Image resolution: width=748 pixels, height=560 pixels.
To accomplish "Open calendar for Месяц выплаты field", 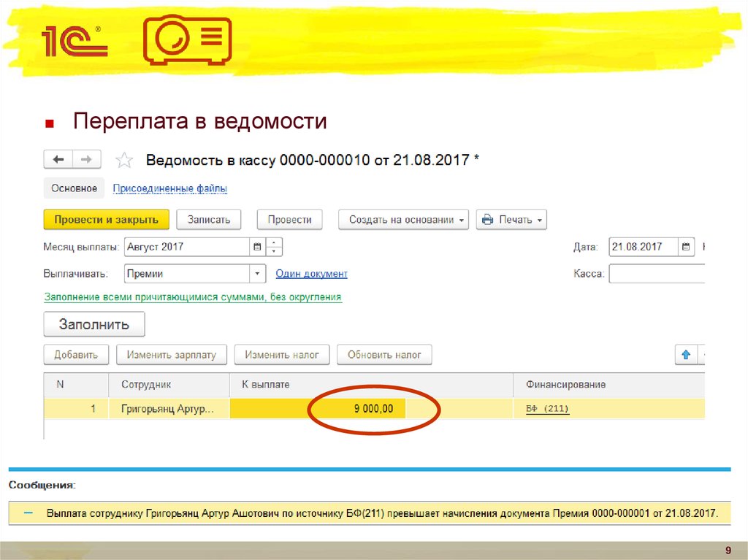I will (256, 247).
